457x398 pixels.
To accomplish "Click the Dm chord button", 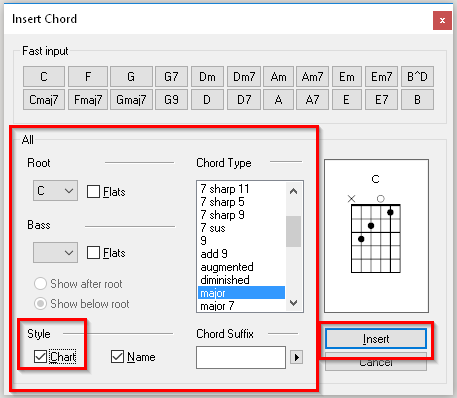I will tap(207, 77).
